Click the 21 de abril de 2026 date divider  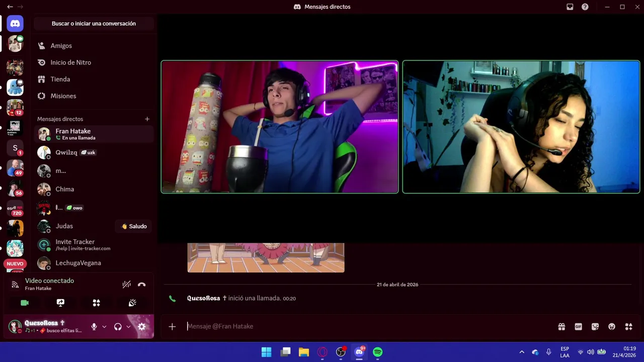coord(397,285)
